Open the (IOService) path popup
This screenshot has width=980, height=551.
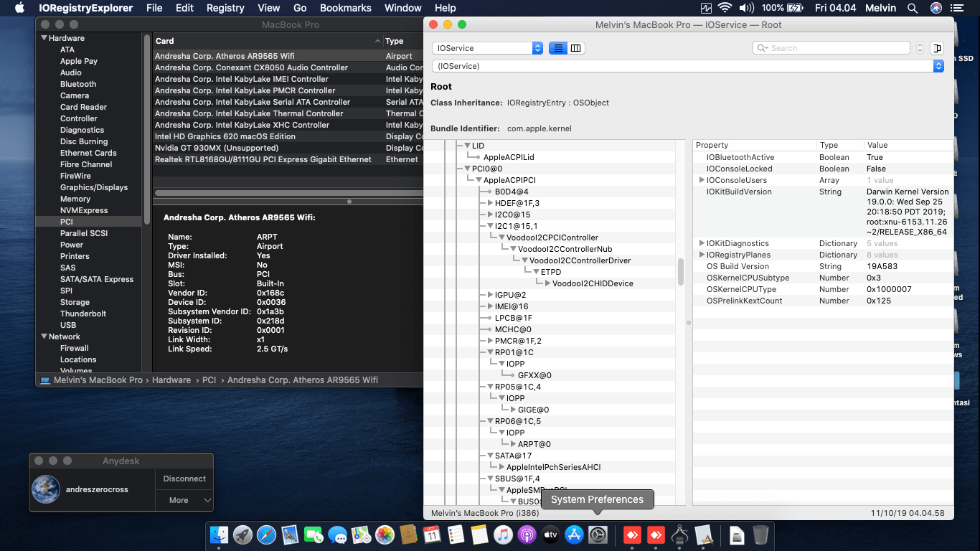(x=687, y=66)
